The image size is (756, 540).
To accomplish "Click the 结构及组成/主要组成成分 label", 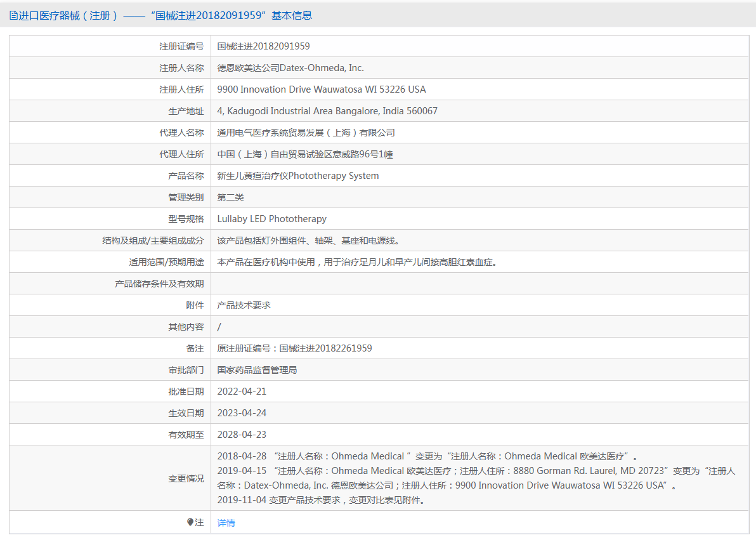I will tap(153, 240).
